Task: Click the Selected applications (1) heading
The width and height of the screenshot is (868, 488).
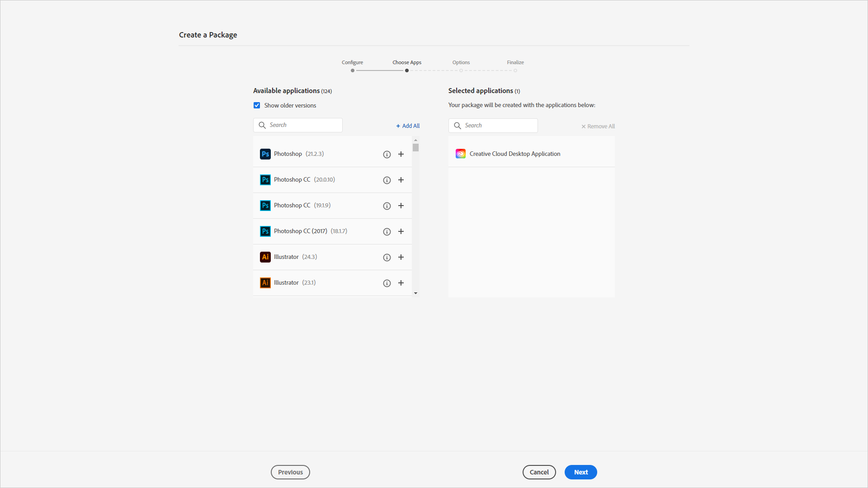Action: [484, 91]
